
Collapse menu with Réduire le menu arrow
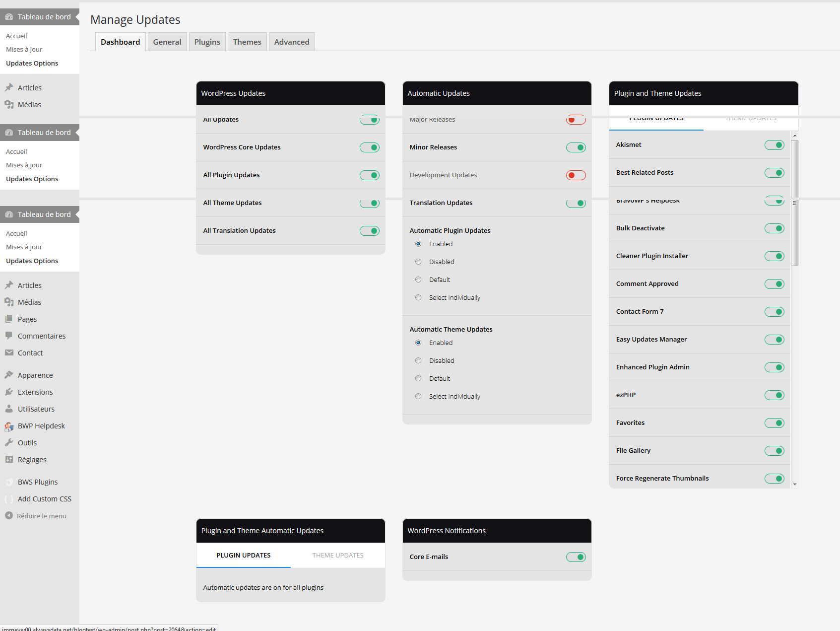9,515
